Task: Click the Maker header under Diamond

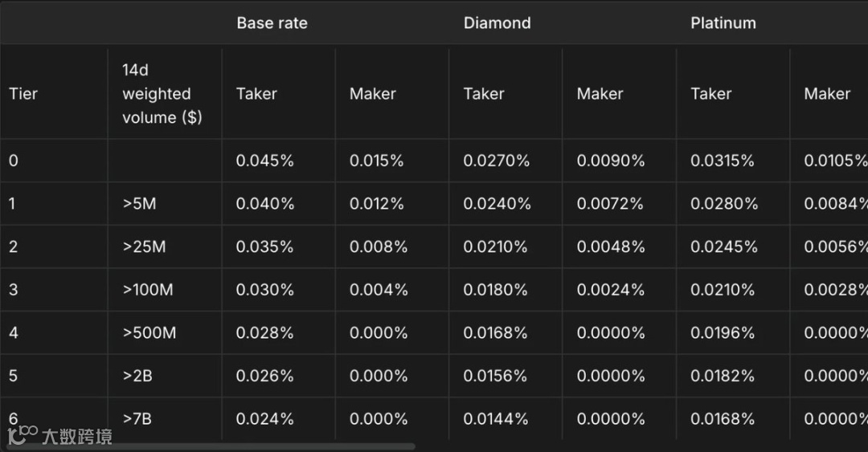Action: (x=600, y=94)
